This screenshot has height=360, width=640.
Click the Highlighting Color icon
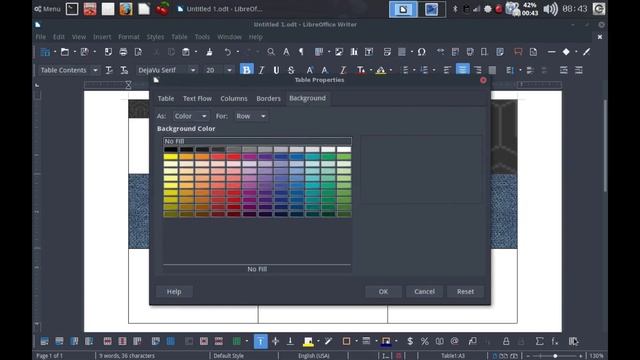381,70
